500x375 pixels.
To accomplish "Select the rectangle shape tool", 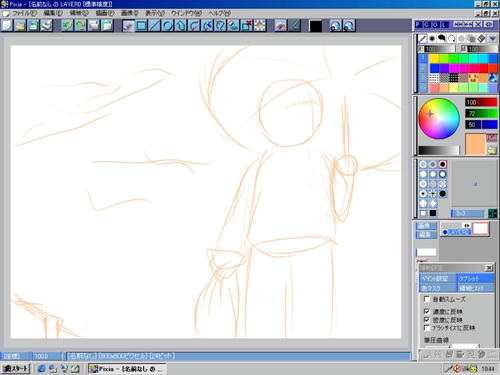I will [141, 26].
